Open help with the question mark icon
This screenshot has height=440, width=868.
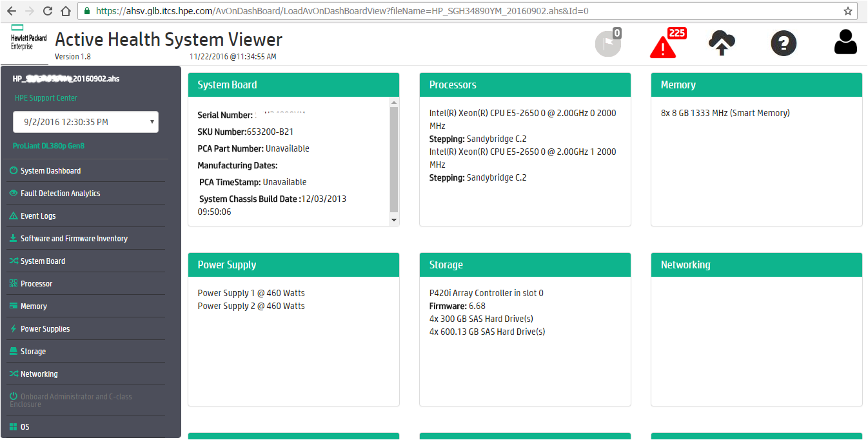point(784,43)
